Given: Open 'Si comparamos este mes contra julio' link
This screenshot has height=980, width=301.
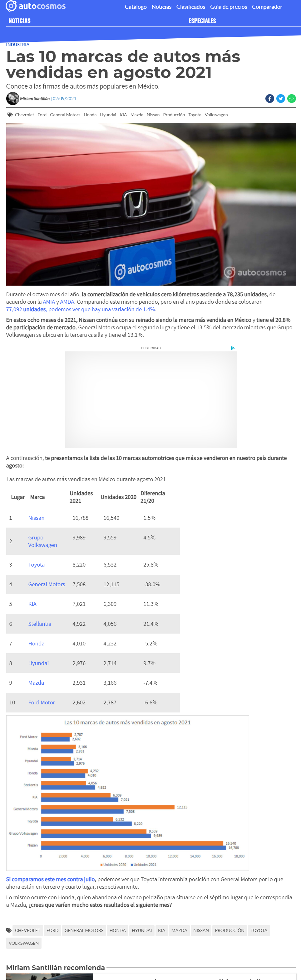Looking at the screenshot, I should tap(50, 879).
